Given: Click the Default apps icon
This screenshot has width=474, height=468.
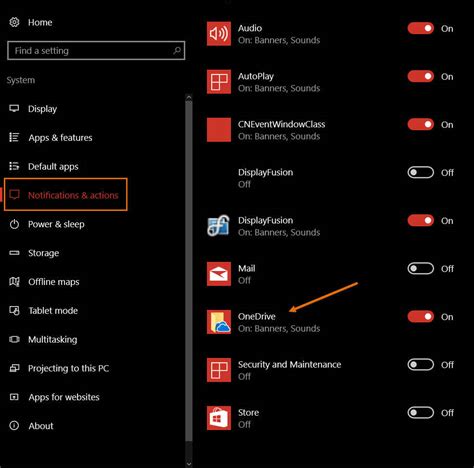Looking at the screenshot, I should pyautogui.click(x=14, y=166).
